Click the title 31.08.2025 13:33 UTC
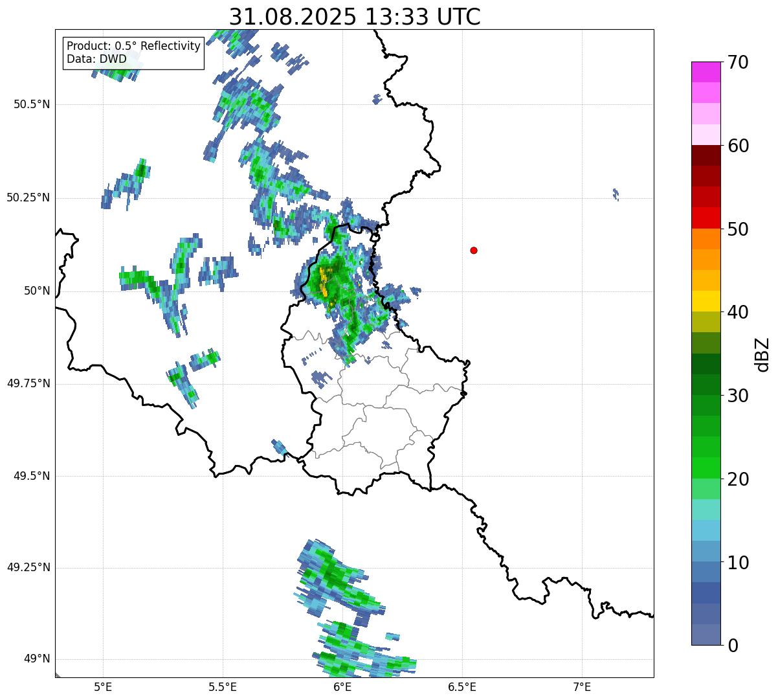 [x=355, y=17]
